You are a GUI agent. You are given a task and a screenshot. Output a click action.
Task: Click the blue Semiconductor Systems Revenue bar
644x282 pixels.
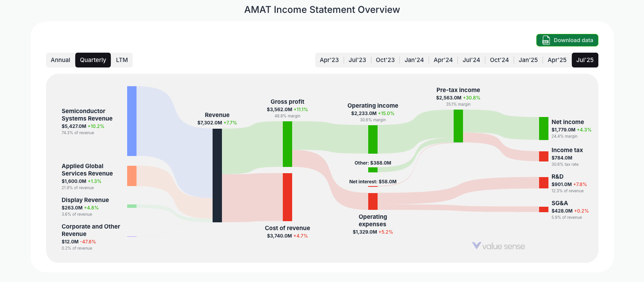(132, 121)
